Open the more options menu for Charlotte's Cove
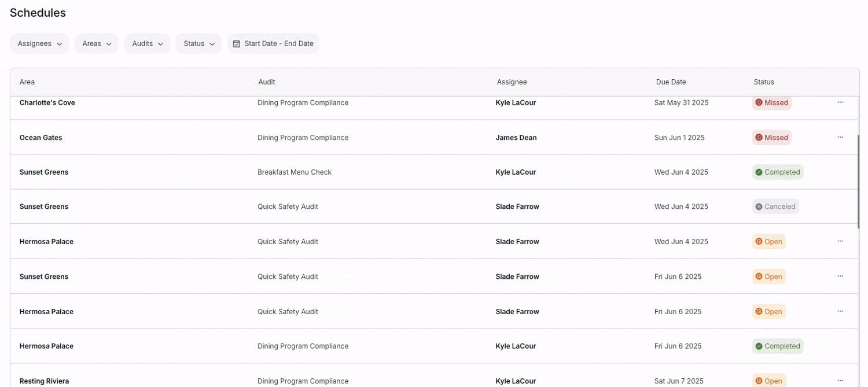868x387 pixels. pyautogui.click(x=840, y=102)
